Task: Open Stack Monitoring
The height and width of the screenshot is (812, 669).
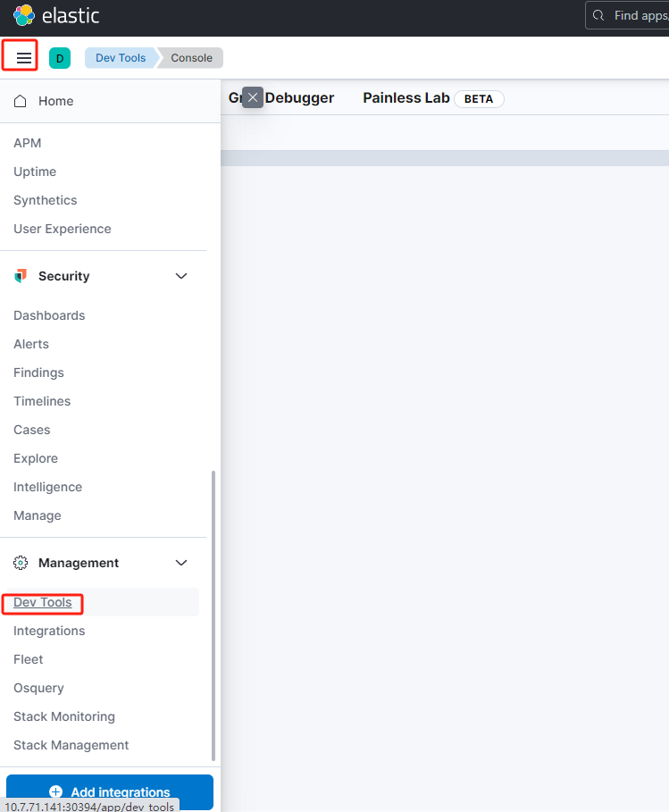Action: pos(64,716)
